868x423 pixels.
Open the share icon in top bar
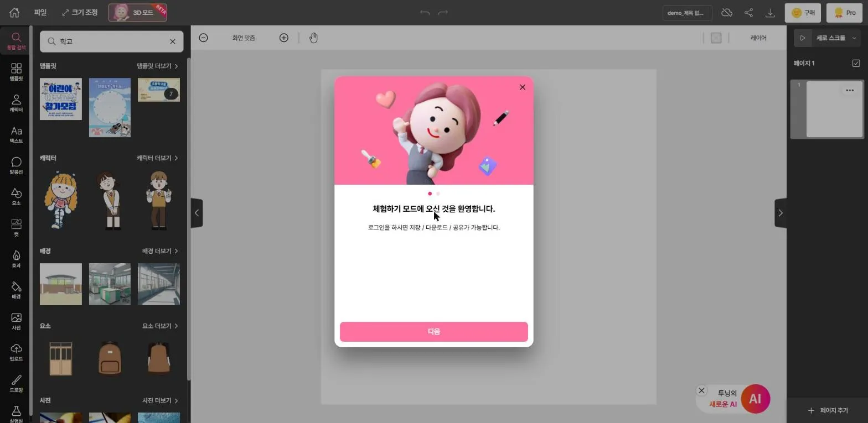(x=748, y=12)
